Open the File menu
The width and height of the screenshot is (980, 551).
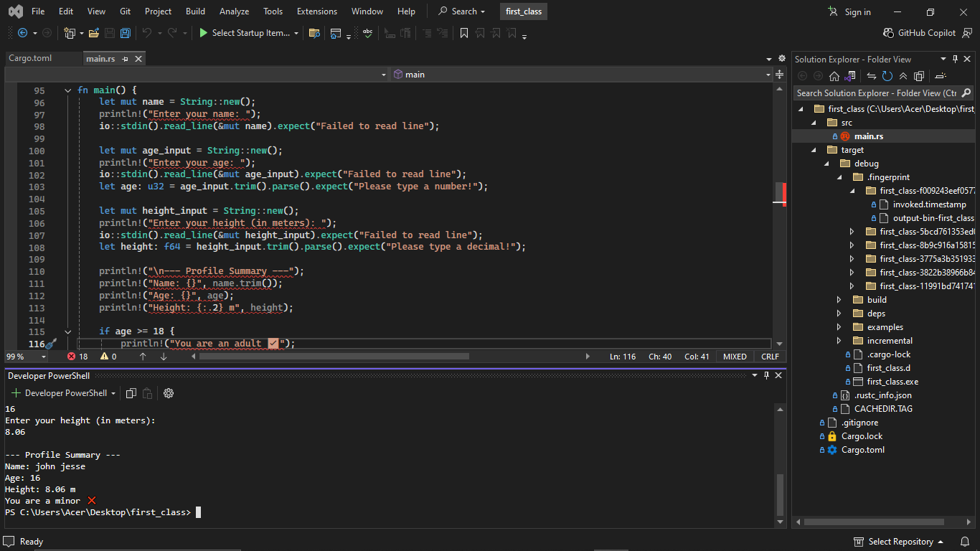point(38,11)
